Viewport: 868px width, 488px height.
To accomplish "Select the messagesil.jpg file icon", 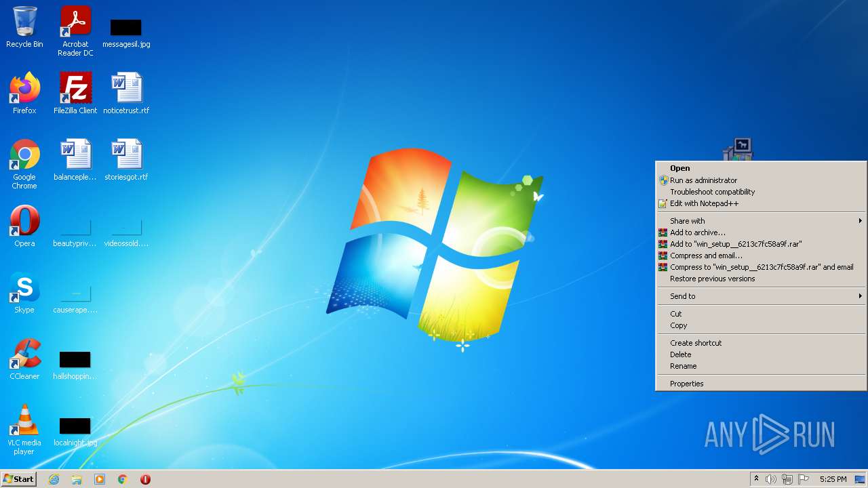I will pos(126,33).
